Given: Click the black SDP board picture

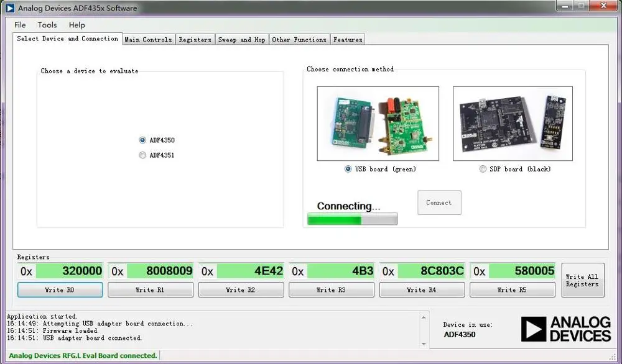Looking at the screenshot, I should point(513,124).
